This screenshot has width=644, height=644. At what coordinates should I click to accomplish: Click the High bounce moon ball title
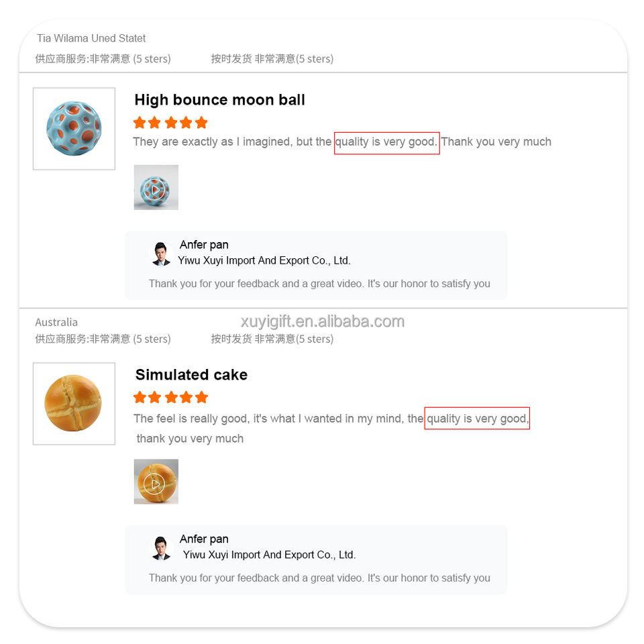point(219,100)
